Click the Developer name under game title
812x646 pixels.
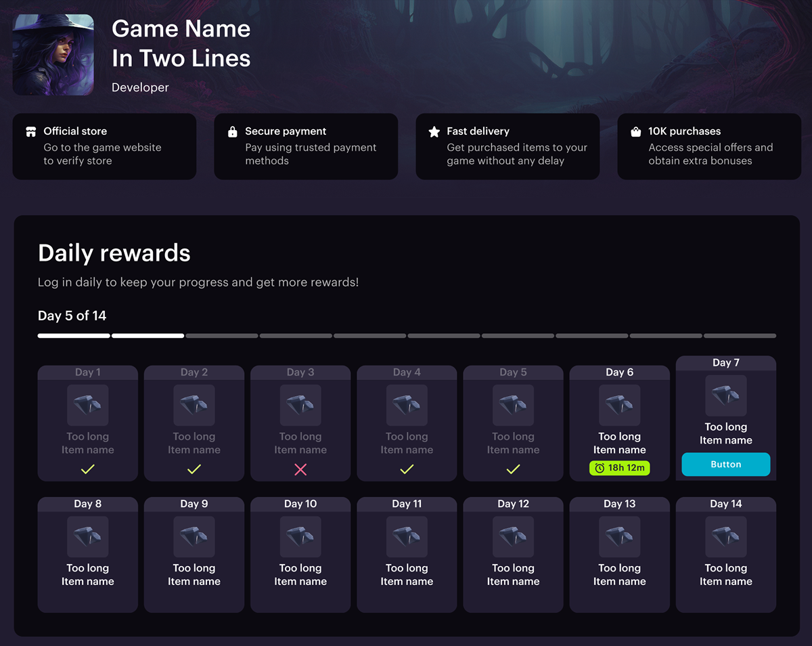point(140,87)
